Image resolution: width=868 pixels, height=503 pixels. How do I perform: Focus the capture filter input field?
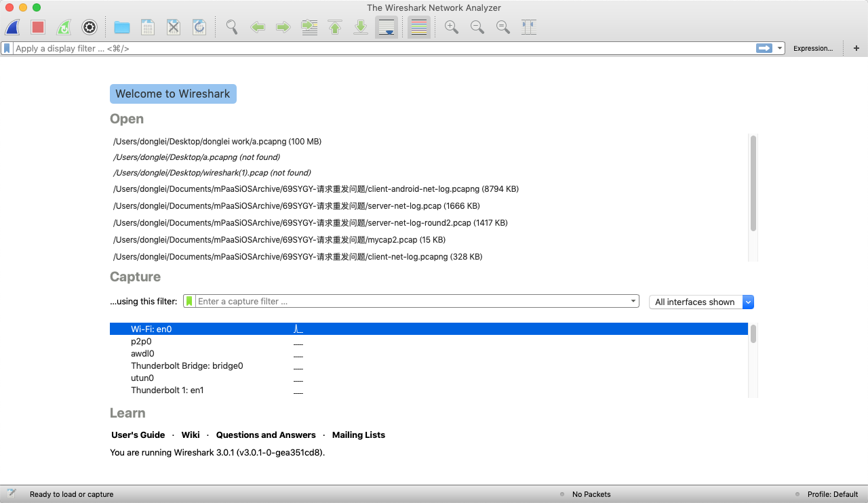[411, 301]
